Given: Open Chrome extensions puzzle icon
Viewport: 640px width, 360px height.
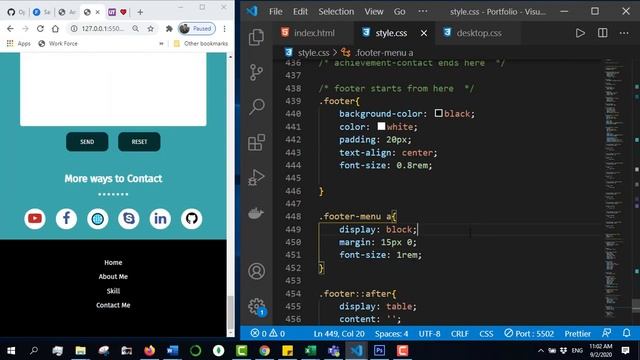Looking at the screenshot, I should tap(169, 29).
